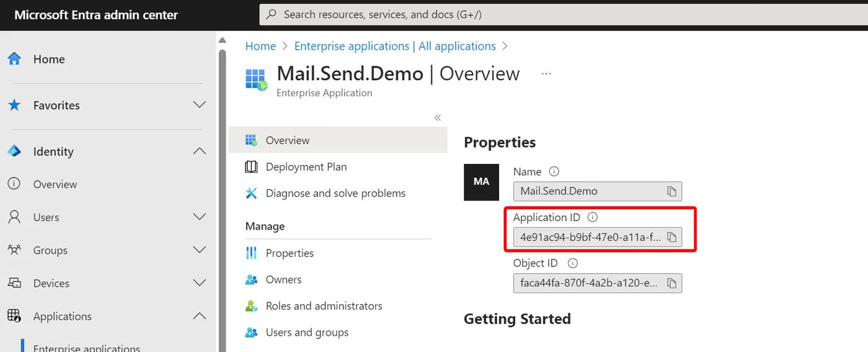
Task: Collapse the Applications section chevron
Action: tap(200, 315)
